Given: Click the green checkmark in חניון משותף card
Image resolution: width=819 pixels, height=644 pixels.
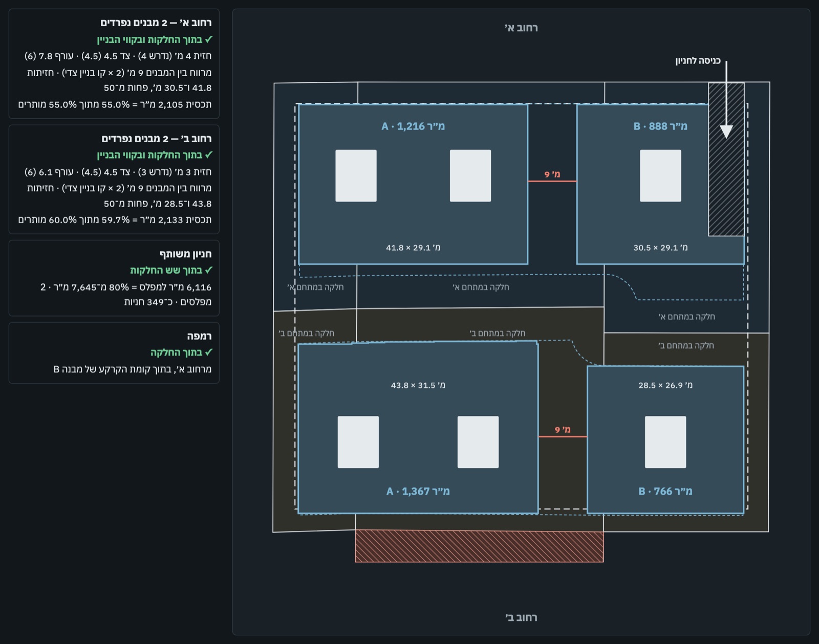Looking at the screenshot, I should point(208,270).
